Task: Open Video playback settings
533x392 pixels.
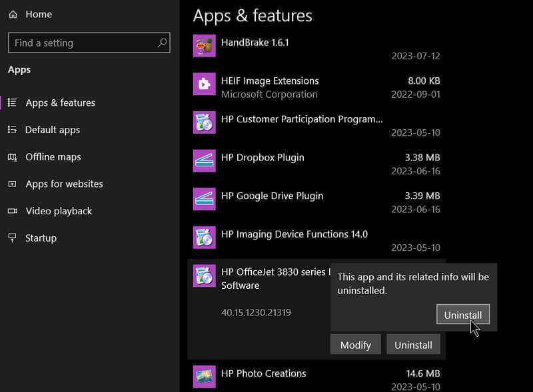Action: [59, 211]
